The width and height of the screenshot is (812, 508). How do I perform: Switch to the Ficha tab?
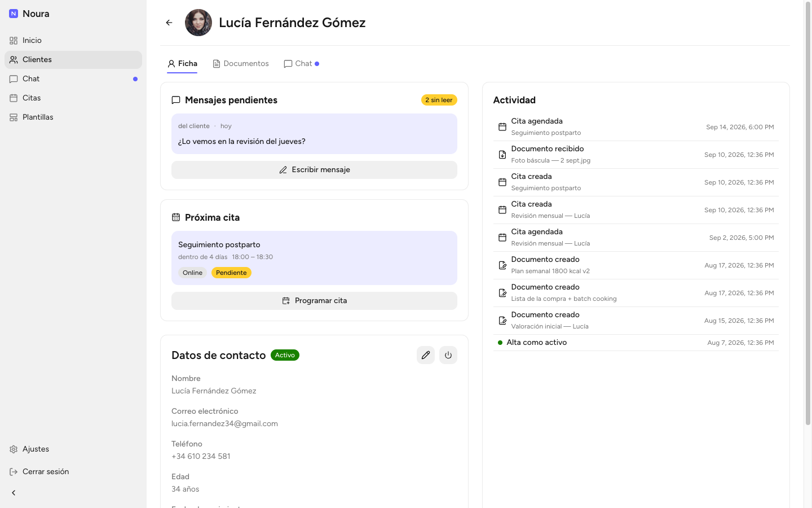coord(182,64)
